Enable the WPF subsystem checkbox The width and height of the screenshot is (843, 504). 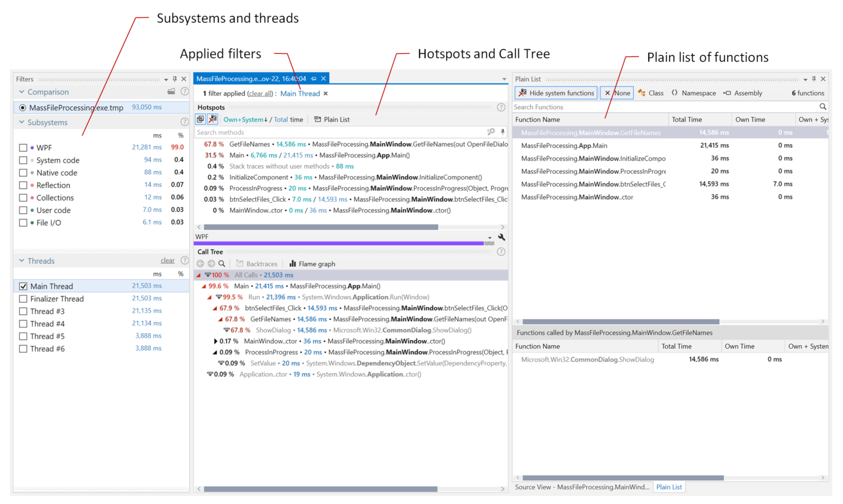point(23,147)
